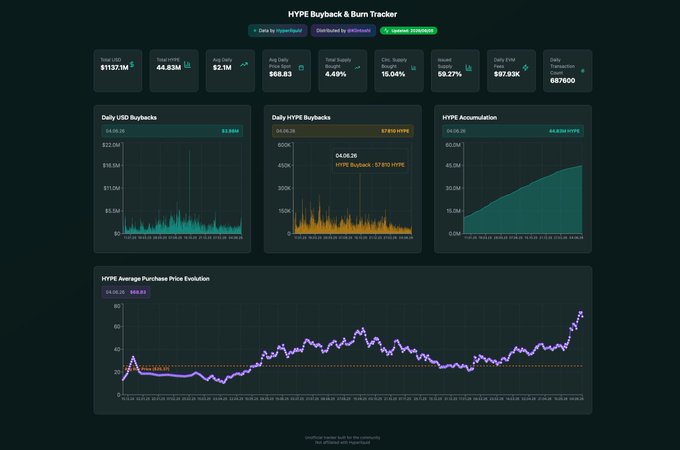Click the 80 axis label on price chart

coord(117,306)
